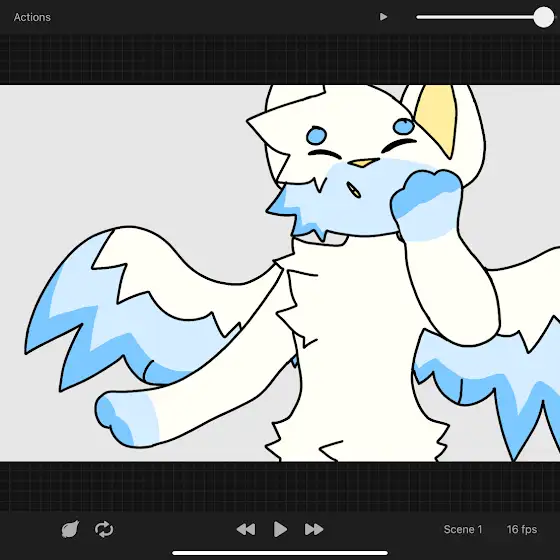Open the 16 fps frame rate setting
The height and width of the screenshot is (560, 560).
(521, 529)
